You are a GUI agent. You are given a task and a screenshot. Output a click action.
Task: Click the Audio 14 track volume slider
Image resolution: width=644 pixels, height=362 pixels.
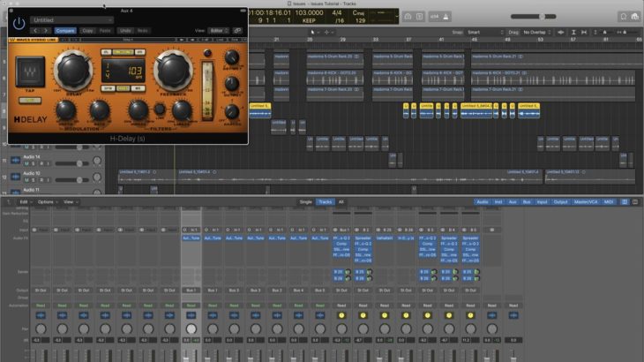click(x=72, y=163)
